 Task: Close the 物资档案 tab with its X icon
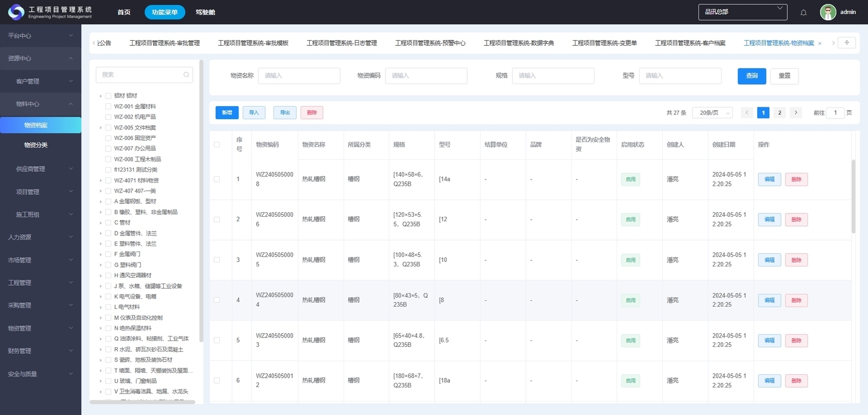coord(820,43)
